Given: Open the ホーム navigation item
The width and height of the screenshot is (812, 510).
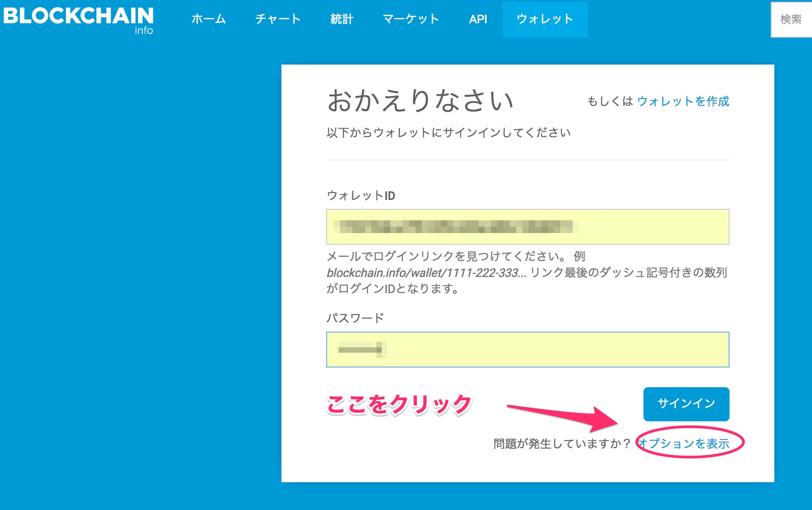Looking at the screenshot, I should coord(209,19).
